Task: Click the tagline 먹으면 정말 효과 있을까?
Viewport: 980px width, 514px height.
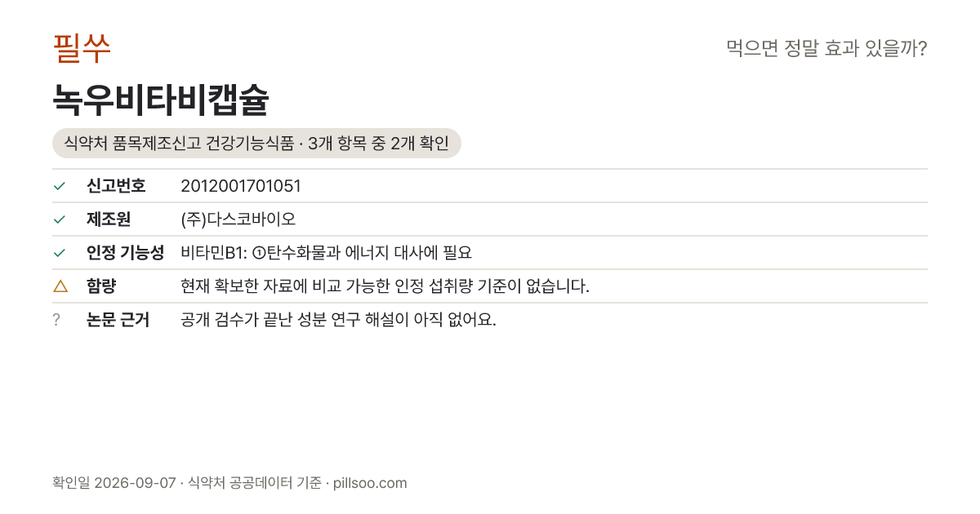Action: click(826, 49)
